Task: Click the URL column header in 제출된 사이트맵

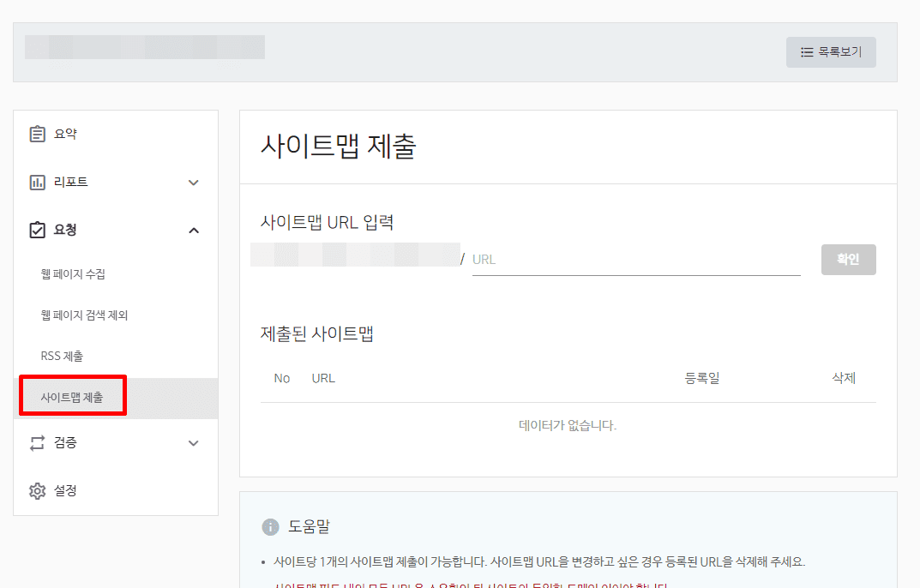Action: click(x=323, y=377)
